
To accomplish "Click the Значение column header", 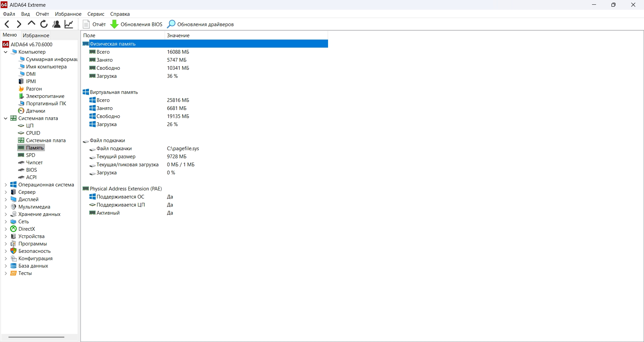I will (246, 35).
